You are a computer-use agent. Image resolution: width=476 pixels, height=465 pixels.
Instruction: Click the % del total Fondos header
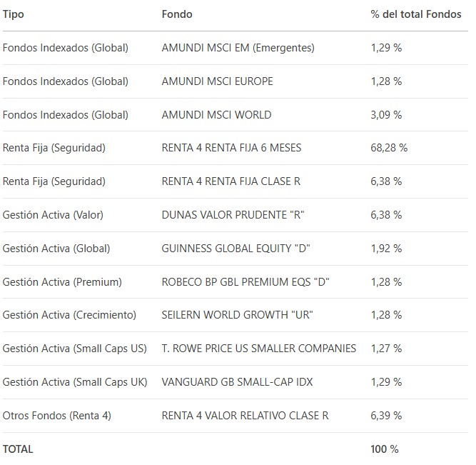point(416,14)
